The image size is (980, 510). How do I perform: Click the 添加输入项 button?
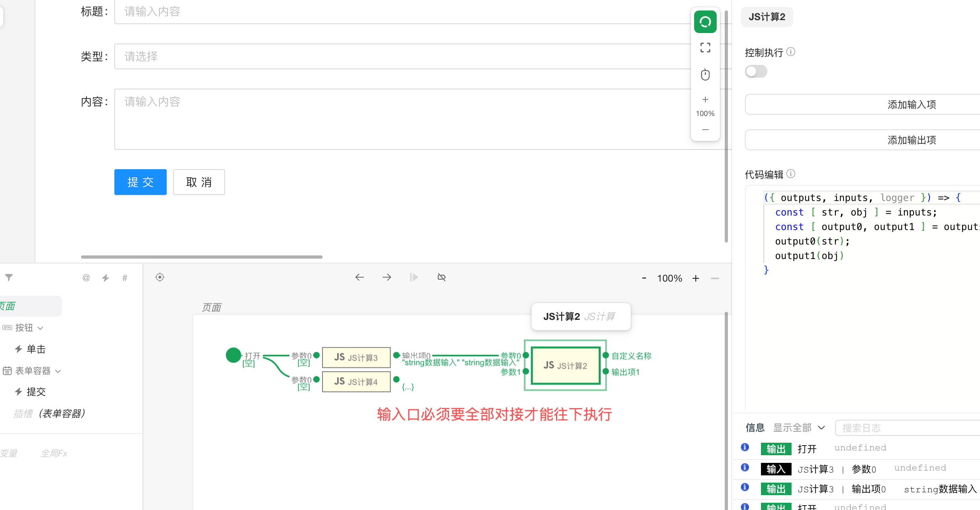pos(912,105)
